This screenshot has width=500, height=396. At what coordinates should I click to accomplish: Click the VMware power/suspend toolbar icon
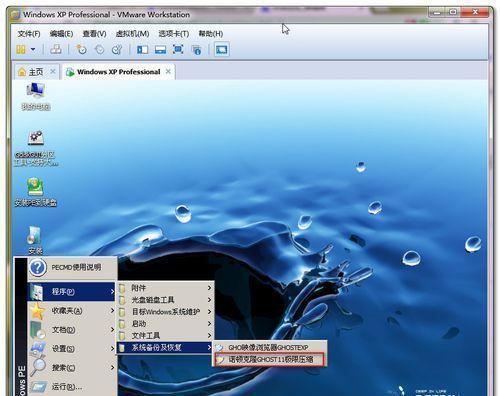21,50
